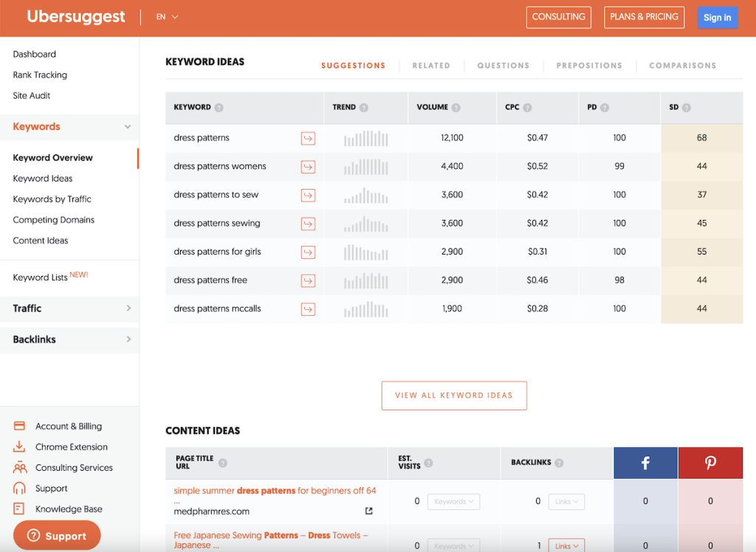This screenshot has width=756, height=552.
Task: Click the Consulting Services people icon
Action: click(x=20, y=467)
